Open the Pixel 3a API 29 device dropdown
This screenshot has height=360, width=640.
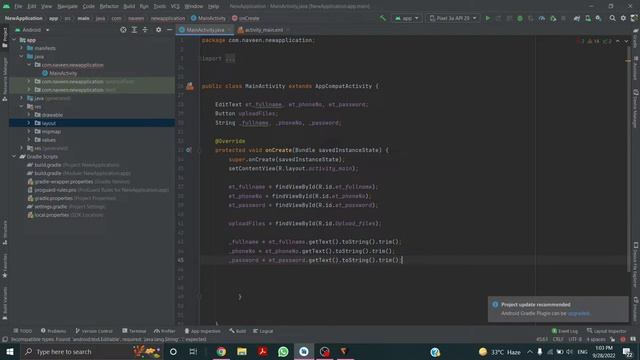453,18
